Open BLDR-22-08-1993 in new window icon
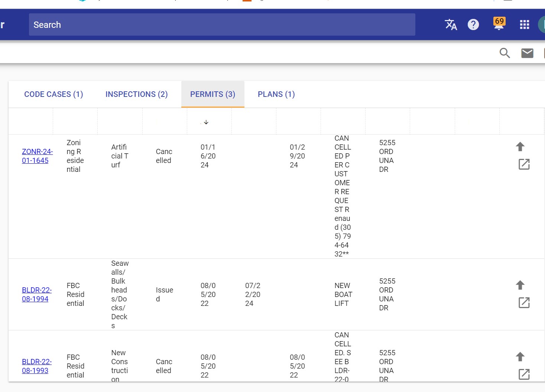Screen dimensions: 545x392 pyautogui.click(x=524, y=374)
